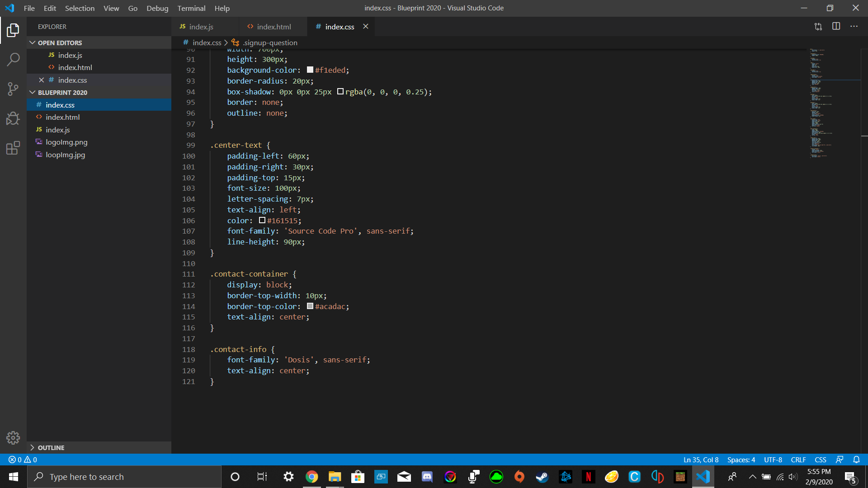Open More Actions ellipsis in editor toolbar

click(854, 26)
